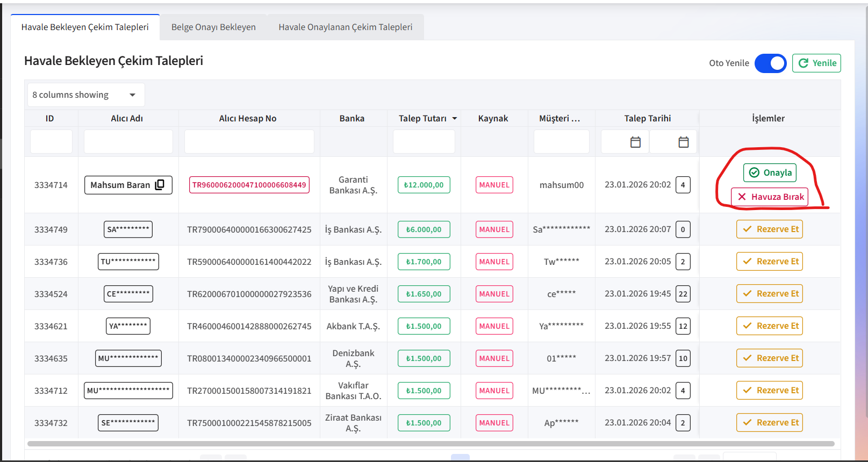This screenshot has width=868, height=462.
Task: Release request with Havuza Bırak
Action: point(770,197)
